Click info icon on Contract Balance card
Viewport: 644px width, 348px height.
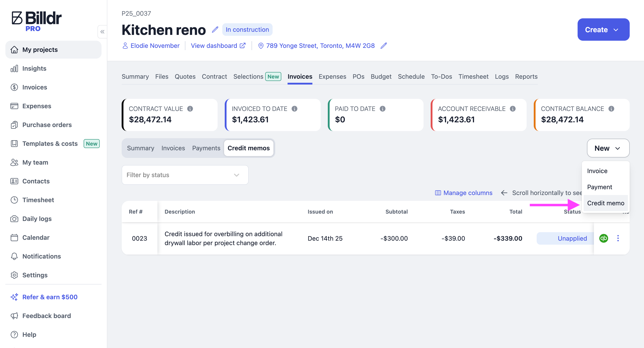point(611,109)
